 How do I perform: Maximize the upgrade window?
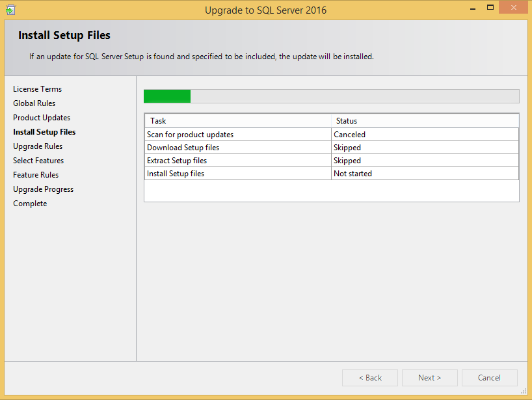[x=490, y=7]
